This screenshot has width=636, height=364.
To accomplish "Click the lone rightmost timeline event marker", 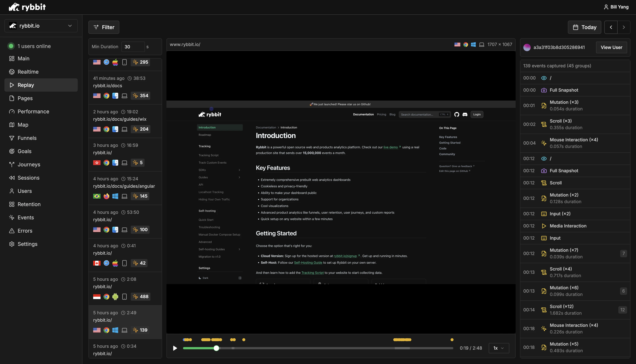I will [452, 340].
